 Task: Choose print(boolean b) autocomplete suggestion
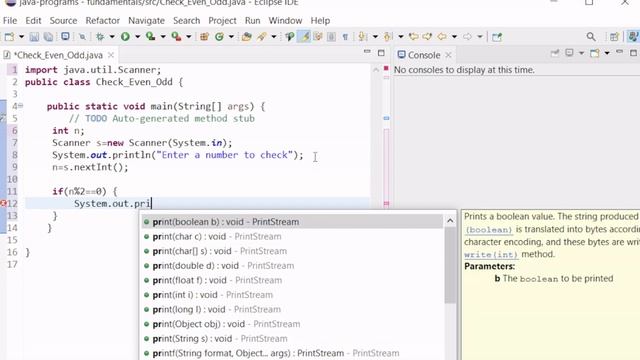(x=292, y=222)
